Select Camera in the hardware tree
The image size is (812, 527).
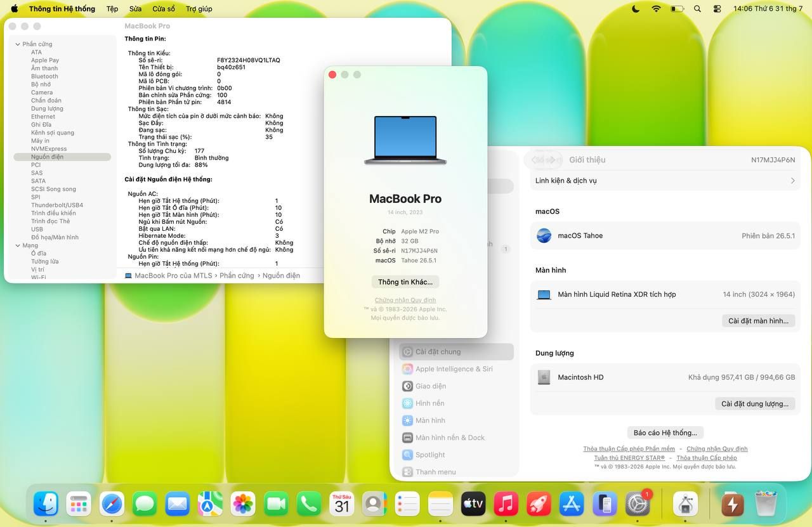[42, 93]
